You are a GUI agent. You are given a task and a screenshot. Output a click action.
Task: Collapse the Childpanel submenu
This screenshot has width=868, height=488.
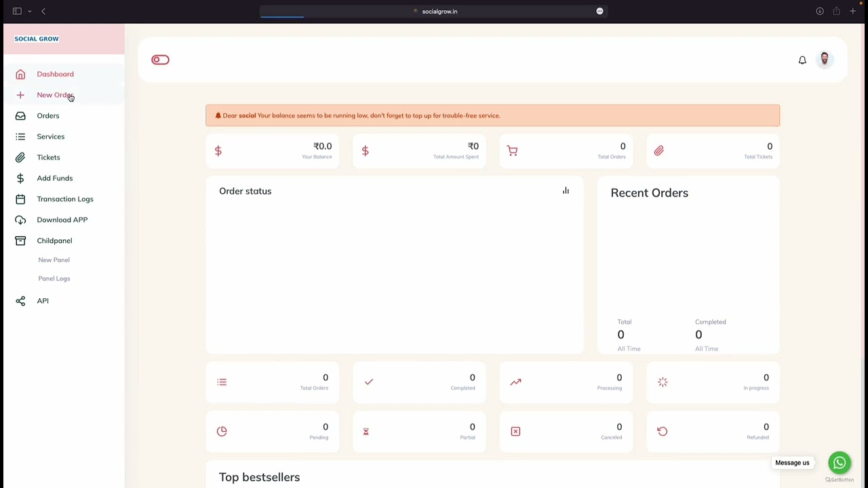coord(55,241)
